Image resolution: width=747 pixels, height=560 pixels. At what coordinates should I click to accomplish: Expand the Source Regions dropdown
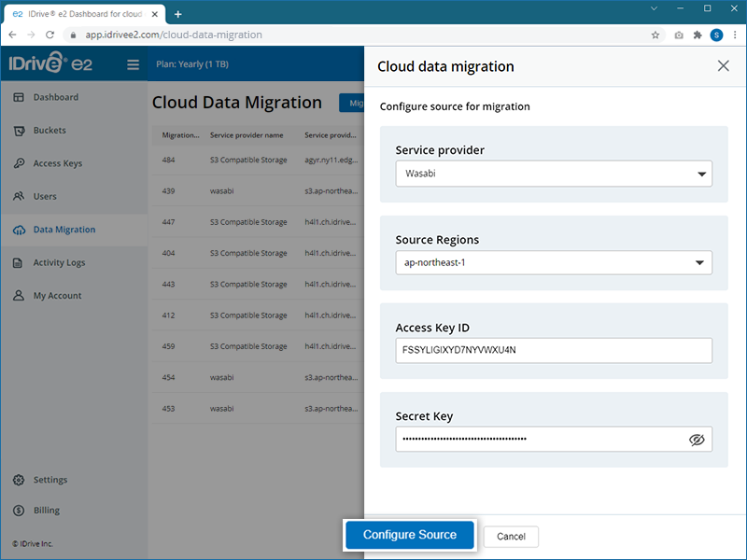(x=553, y=262)
